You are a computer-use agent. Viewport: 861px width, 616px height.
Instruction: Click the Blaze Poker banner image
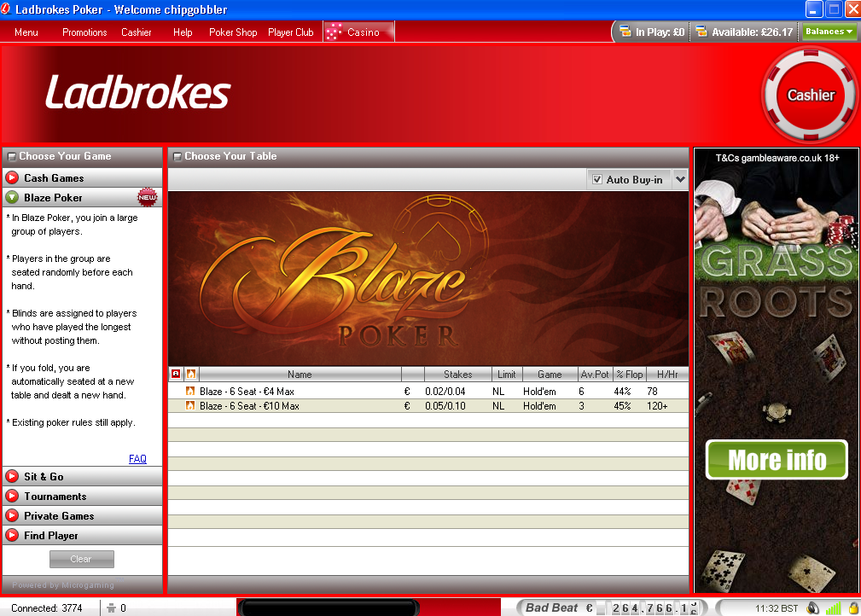428,278
